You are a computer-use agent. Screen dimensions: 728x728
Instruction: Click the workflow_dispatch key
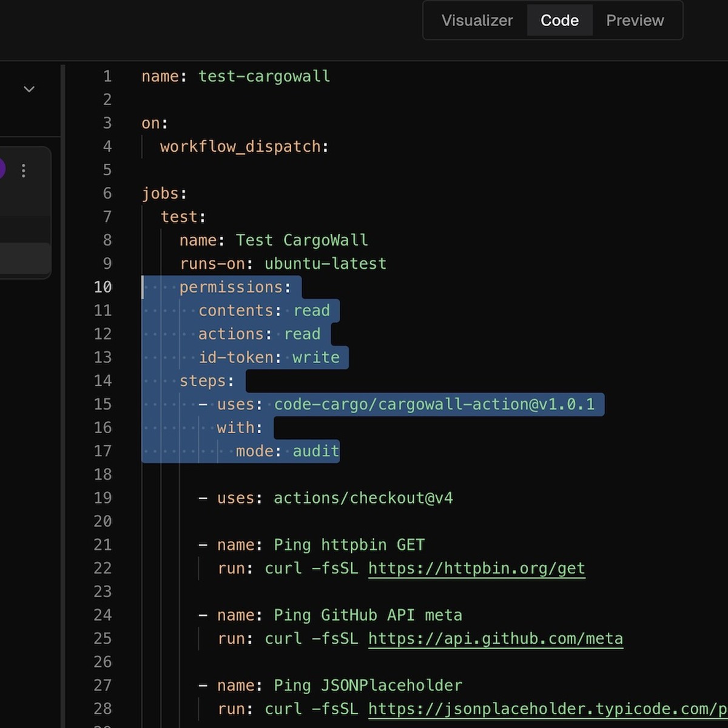(240, 147)
